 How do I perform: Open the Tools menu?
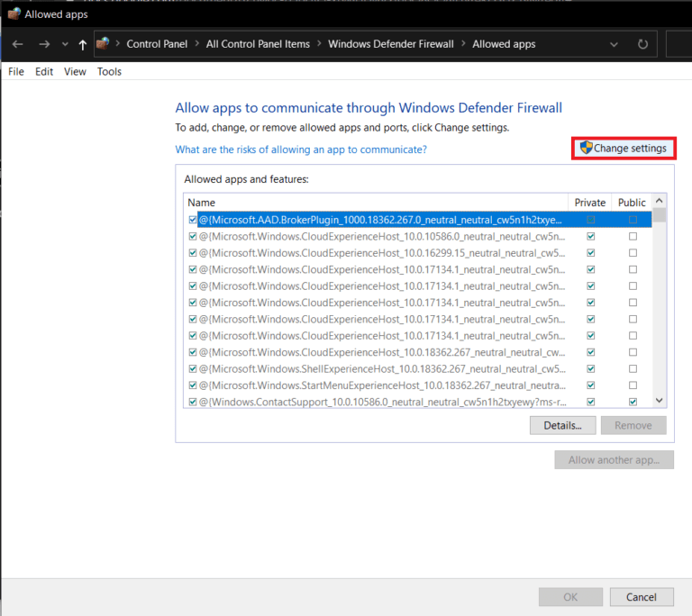tap(109, 71)
